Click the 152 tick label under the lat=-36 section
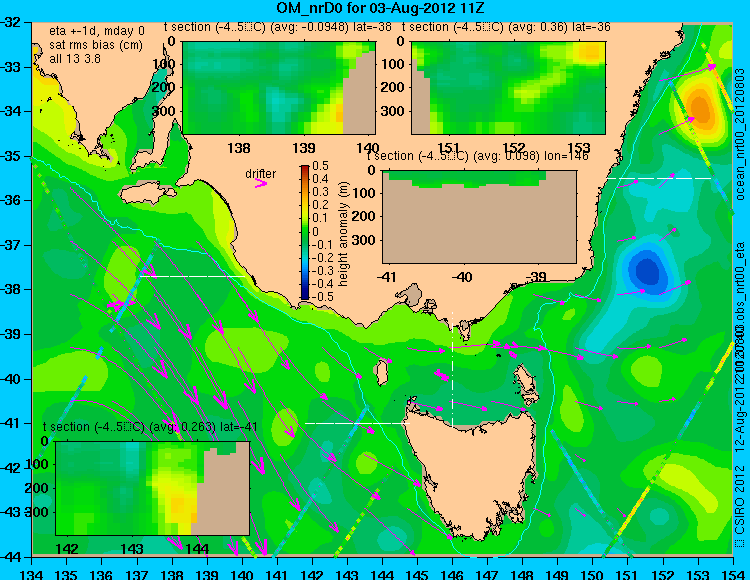The width and height of the screenshot is (750, 580). (514, 148)
